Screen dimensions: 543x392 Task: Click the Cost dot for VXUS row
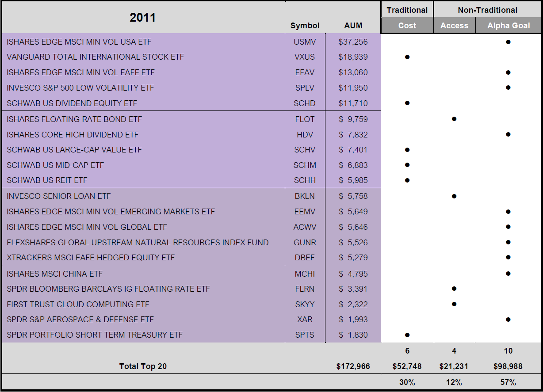click(407, 57)
